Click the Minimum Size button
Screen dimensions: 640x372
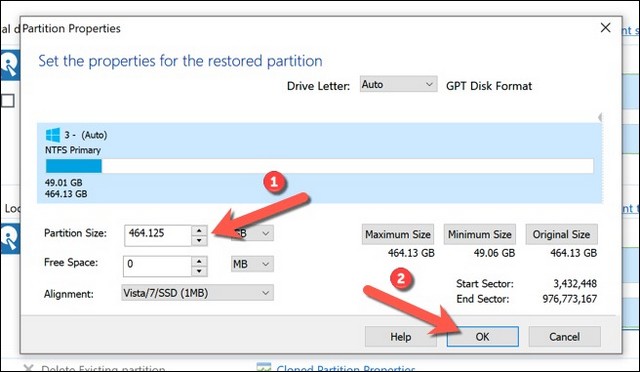click(x=480, y=234)
